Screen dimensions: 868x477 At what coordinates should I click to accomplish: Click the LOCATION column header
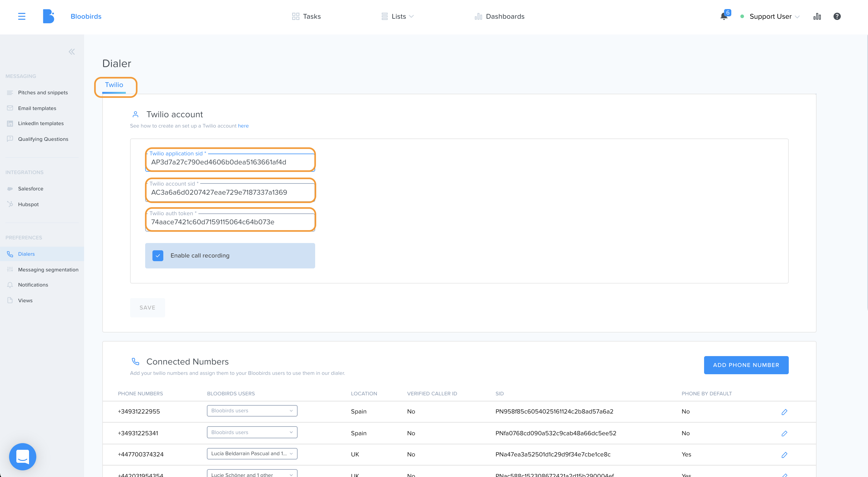(364, 394)
